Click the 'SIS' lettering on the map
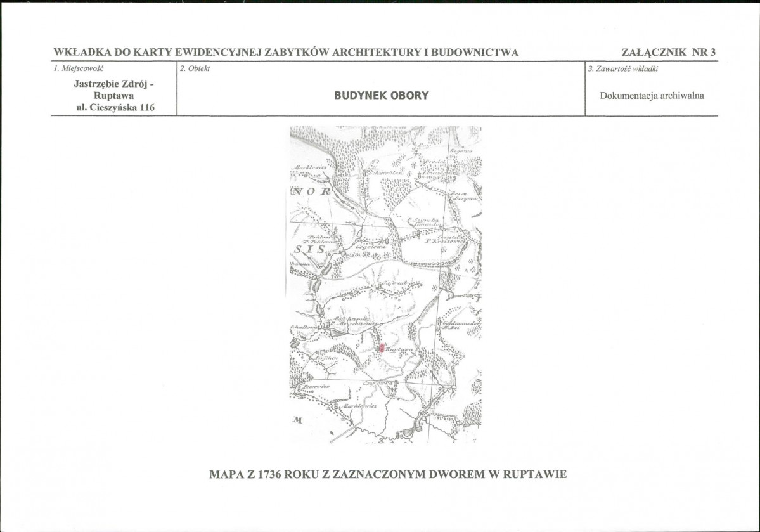760x532 pixels. pyautogui.click(x=310, y=249)
